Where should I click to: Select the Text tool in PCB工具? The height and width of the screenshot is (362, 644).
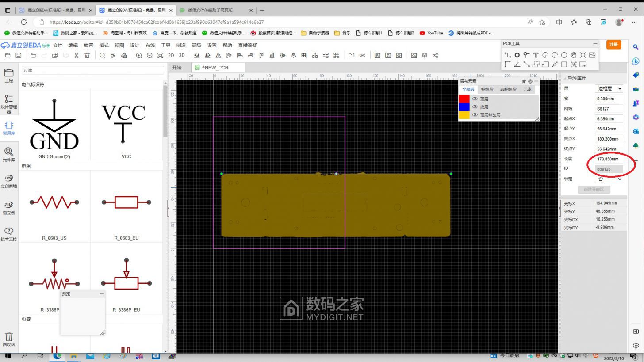(x=536, y=55)
